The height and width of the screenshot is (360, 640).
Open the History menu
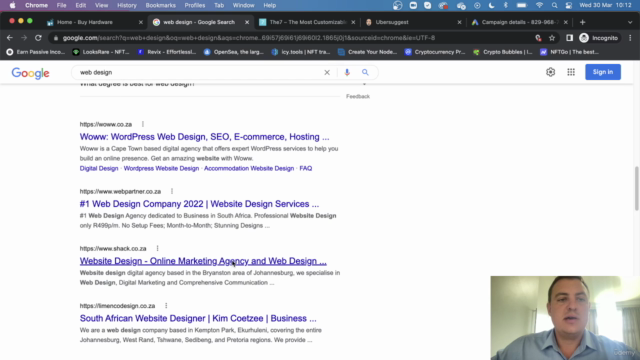pyautogui.click(x=127, y=5)
